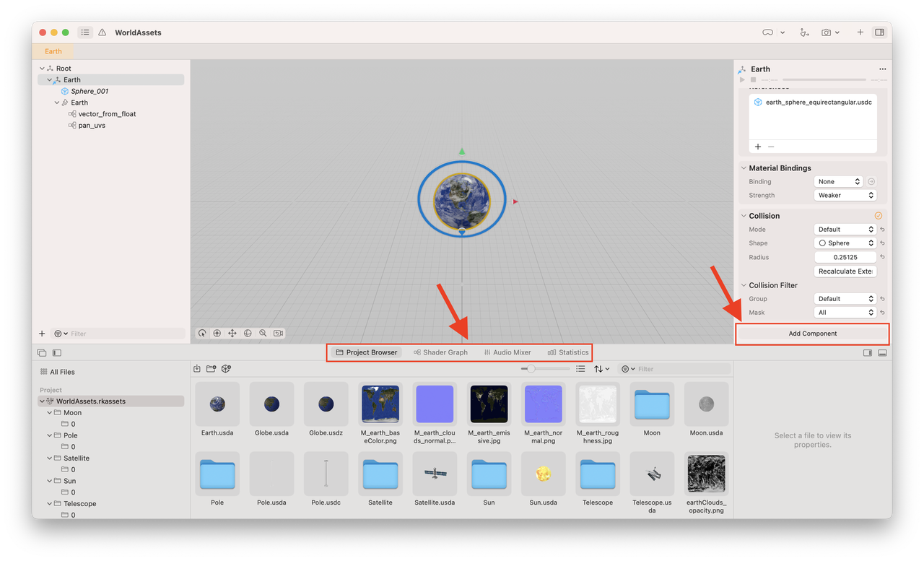Viewport: 924px width, 561px height.
Task: Toggle the right inspector sidebar icon
Action: pyautogui.click(x=879, y=32)
